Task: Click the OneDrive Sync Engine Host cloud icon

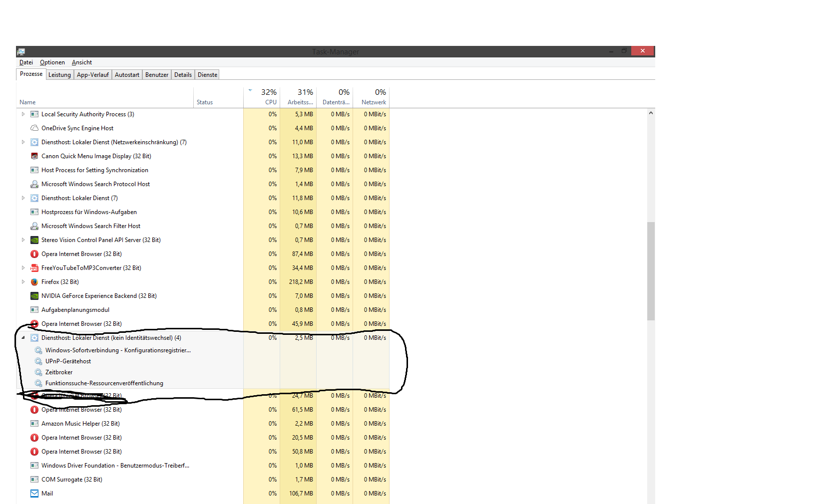Action: [34, 128]
